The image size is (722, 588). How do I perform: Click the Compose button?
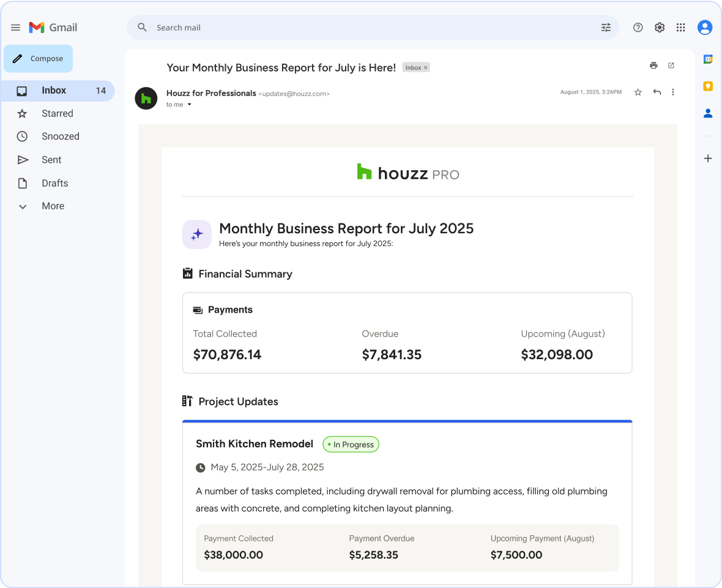pyautogui.click(x=38, y=59)
